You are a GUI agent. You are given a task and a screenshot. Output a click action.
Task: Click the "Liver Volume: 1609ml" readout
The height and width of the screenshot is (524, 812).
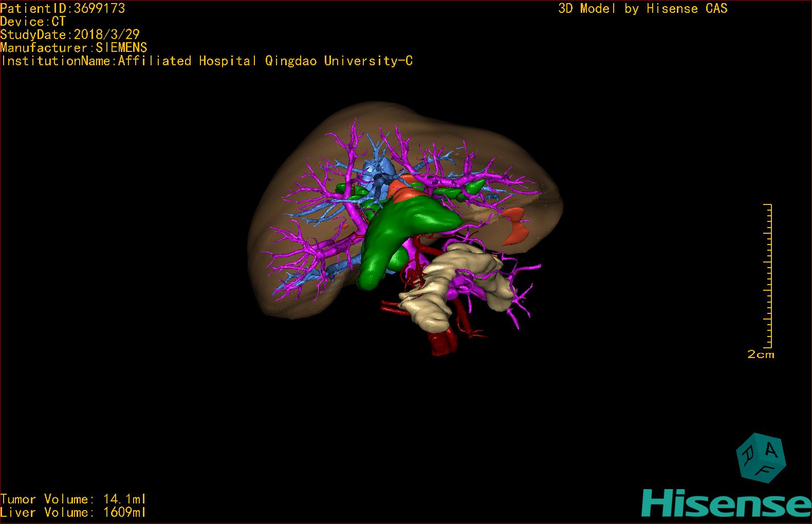[x=73, y=513]
